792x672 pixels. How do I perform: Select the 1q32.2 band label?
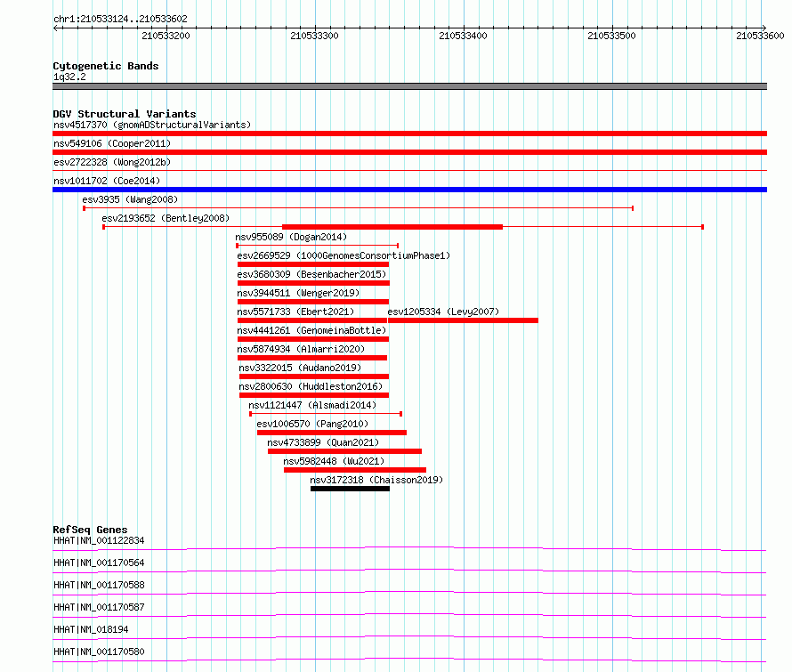(x=69, y=77)
